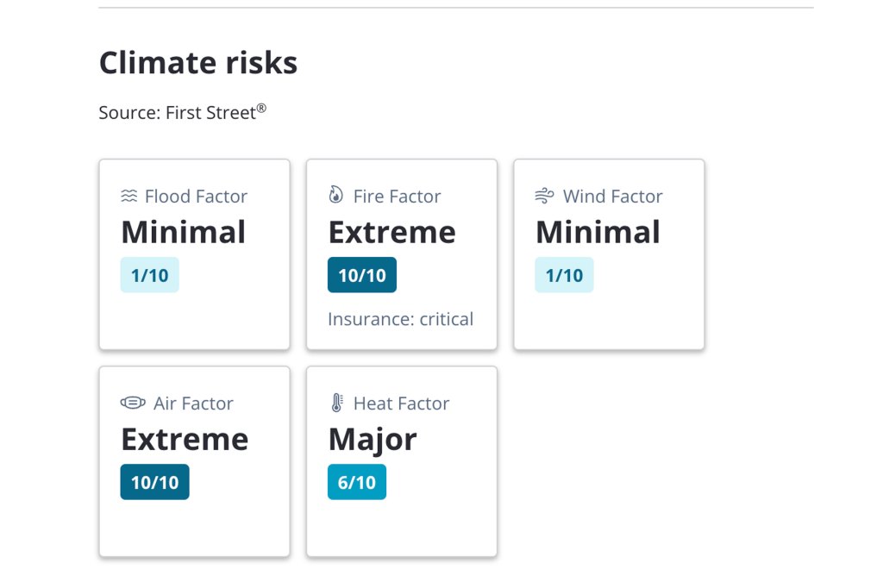This screenshot has width=883, height=588.
Task: Select the 10/10 Fire Factor badge
Action: [x=361, y=274]
